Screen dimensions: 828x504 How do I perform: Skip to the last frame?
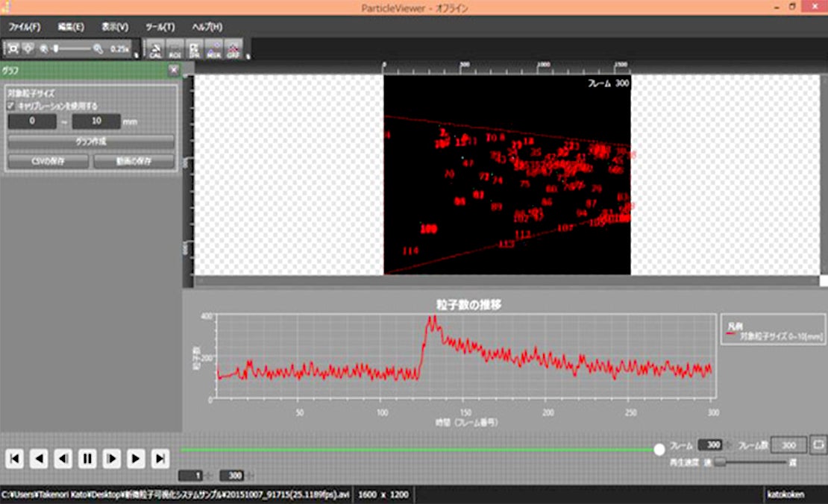click(160, 459)
